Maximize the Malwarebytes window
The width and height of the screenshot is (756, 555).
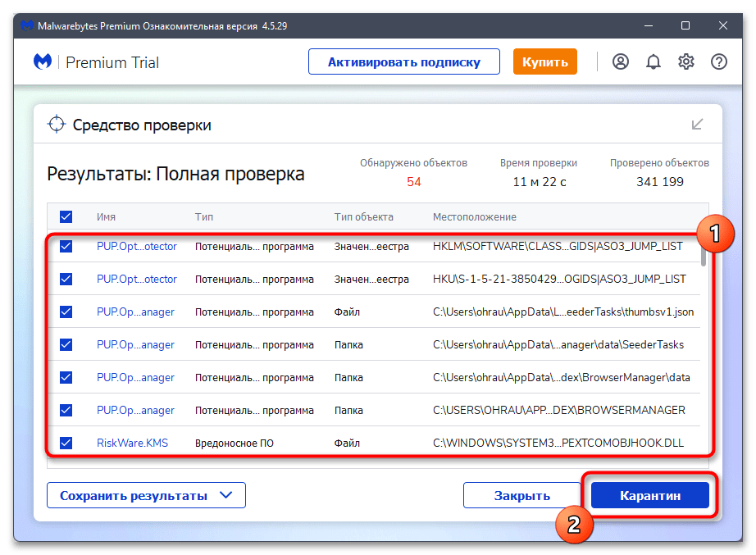coord(685,25)
